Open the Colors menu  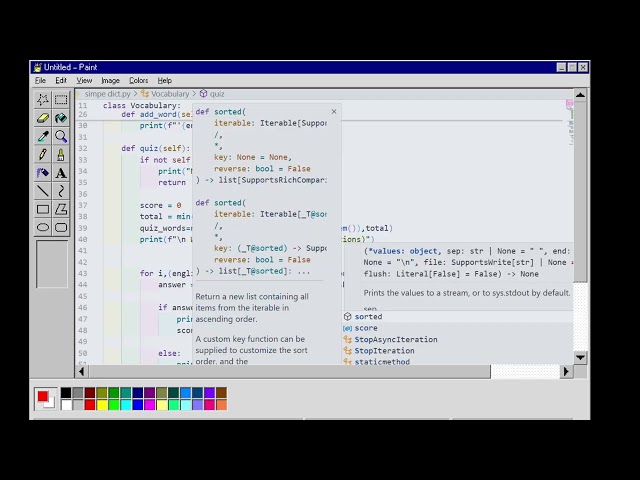(138, 80)
